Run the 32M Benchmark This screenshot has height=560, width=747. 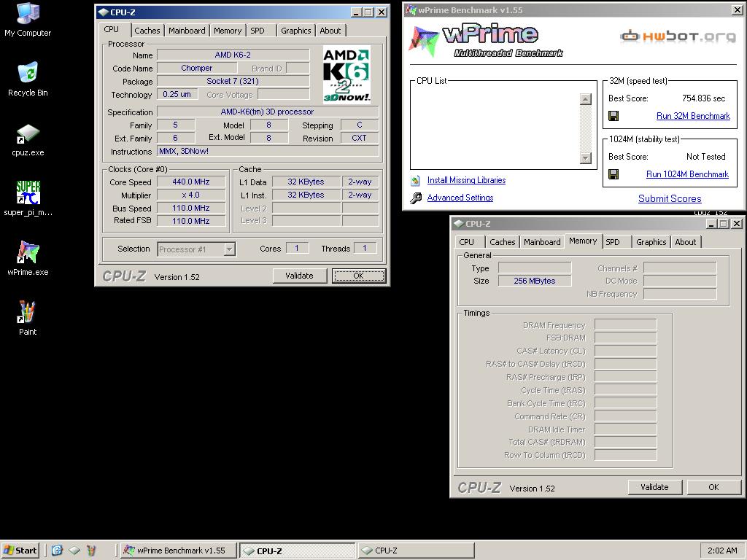click(x=693, y=116)
